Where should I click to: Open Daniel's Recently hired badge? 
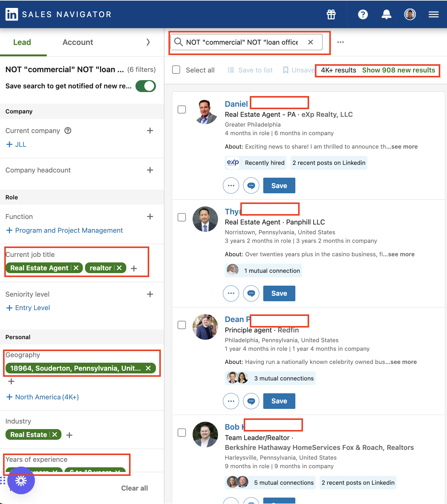click(x=256, y=163)
